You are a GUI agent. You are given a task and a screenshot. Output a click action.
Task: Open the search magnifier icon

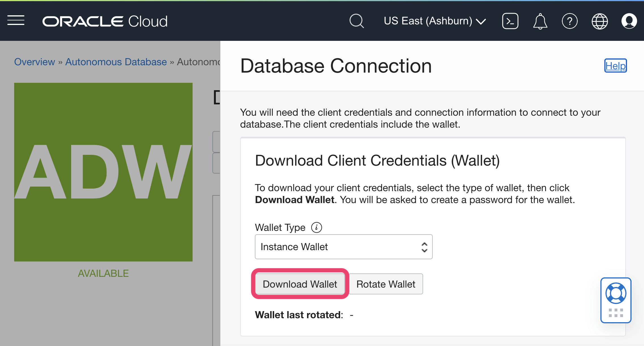[357, 21]
